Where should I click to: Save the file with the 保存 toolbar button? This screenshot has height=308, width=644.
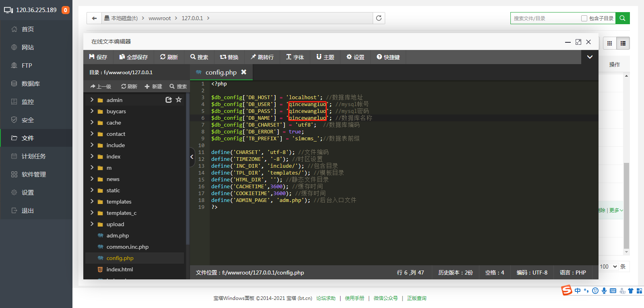coord(98,57)
